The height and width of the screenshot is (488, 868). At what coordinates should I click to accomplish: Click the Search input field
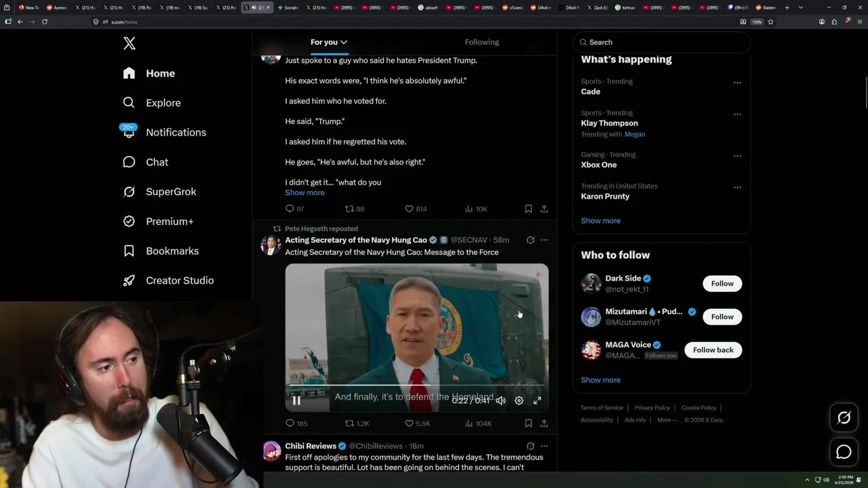(x=661, y=42)
